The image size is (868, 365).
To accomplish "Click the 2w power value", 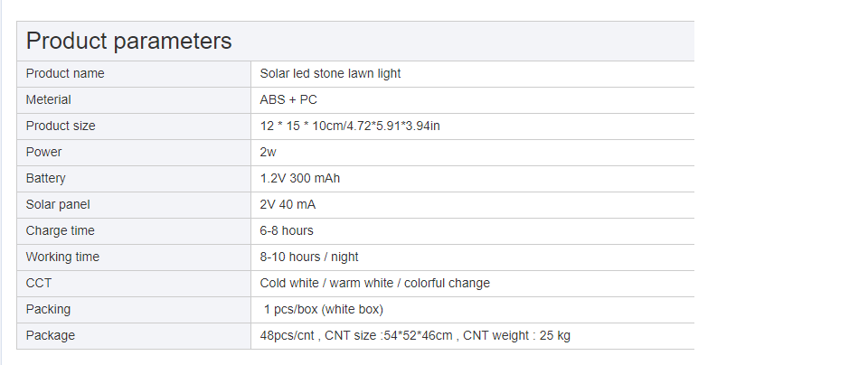I will [x=269, y=152].
